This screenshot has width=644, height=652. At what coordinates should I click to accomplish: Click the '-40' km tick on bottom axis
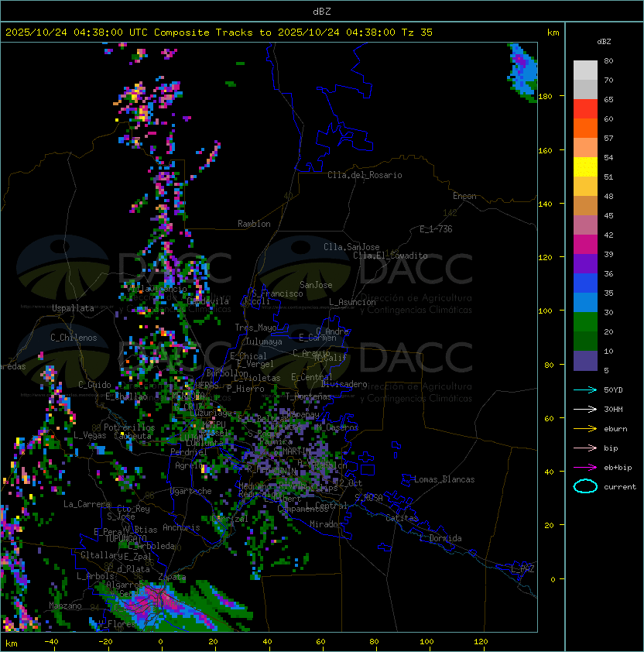coord(51,642)
